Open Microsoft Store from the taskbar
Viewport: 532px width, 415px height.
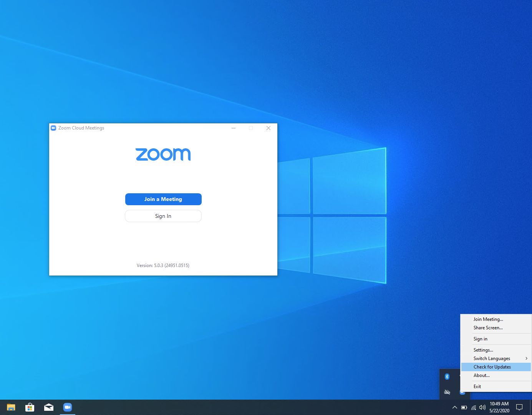pyautogui.click(x=30, y=407)
